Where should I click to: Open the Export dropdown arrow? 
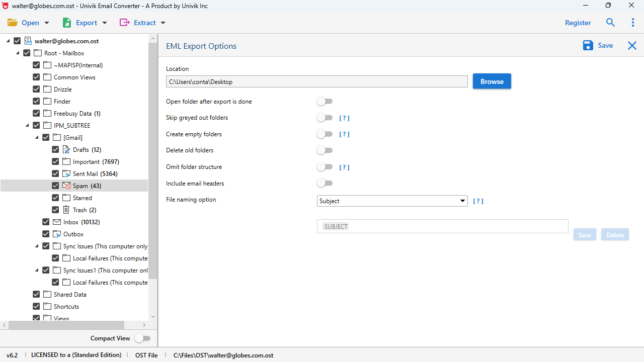[x=104, y=23]
